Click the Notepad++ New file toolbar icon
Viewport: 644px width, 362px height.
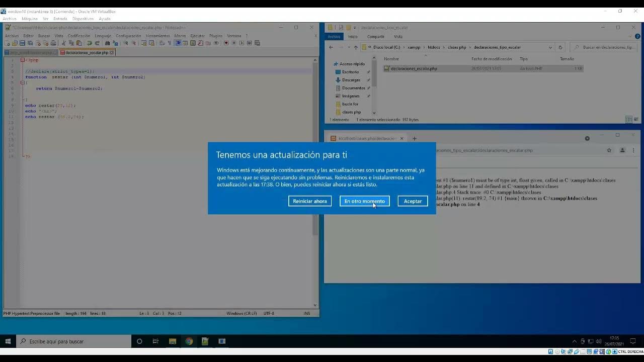click(x=7, y=43)
